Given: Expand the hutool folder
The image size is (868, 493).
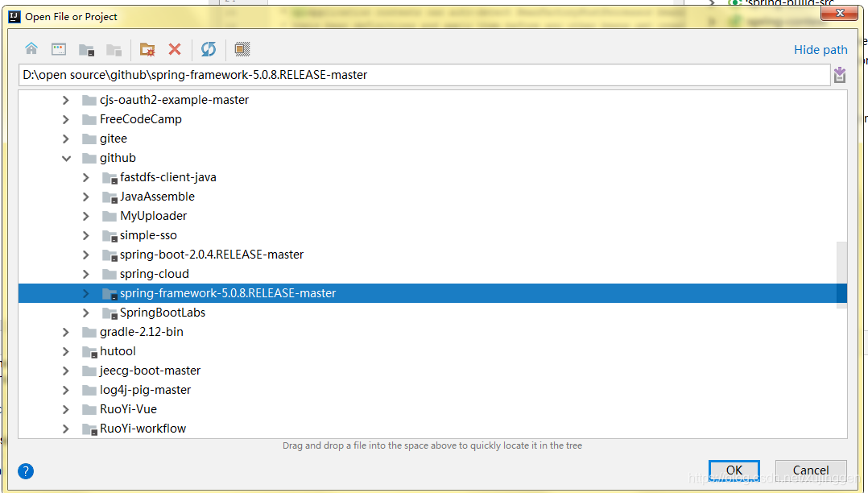Looking at the screenshot, I should [66, 352].
